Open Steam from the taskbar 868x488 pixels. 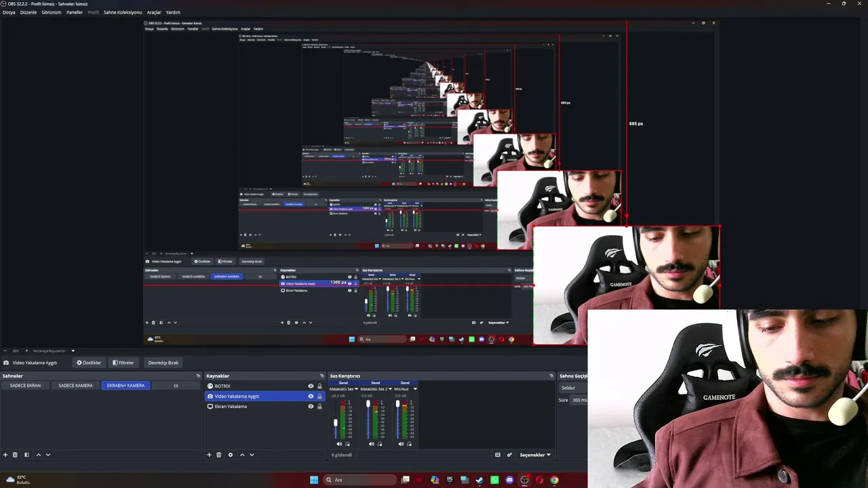(x=479, y=480)
